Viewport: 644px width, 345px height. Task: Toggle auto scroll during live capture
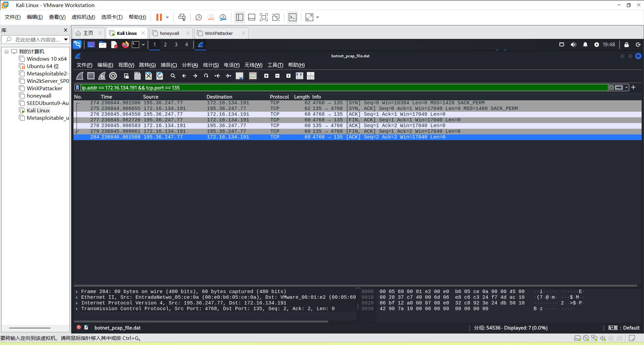pos(239,76)
